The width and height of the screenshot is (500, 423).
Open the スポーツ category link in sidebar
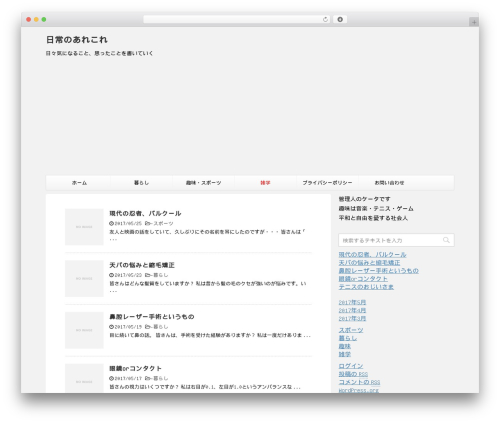coord(351,330)
